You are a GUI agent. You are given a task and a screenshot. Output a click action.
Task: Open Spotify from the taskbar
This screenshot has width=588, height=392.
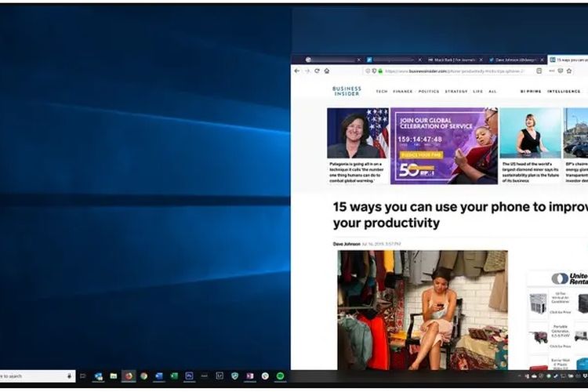[x=280, y=376]
